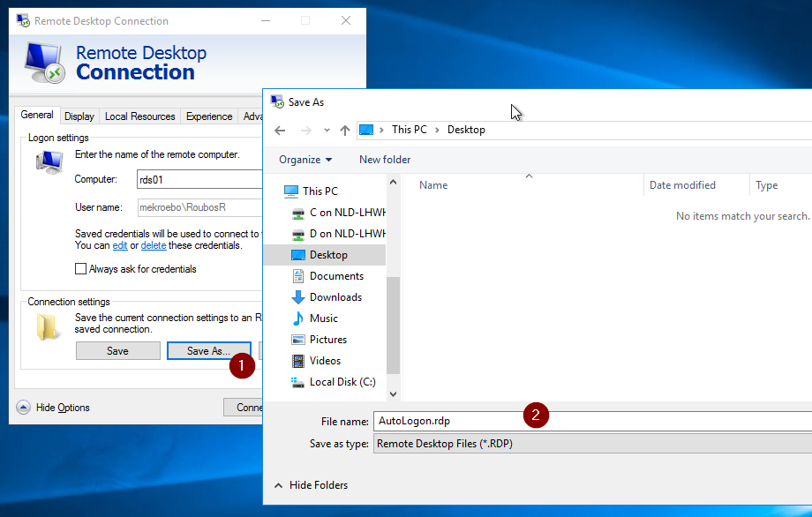Click the up one level arrow
The width and height of the screenshot is (812, 517).
tap(346, 130)
